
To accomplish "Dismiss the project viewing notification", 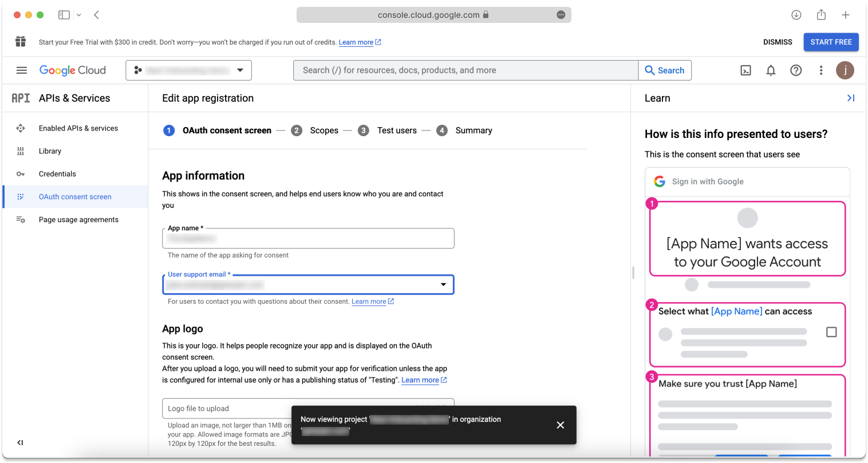I will 560,425.
